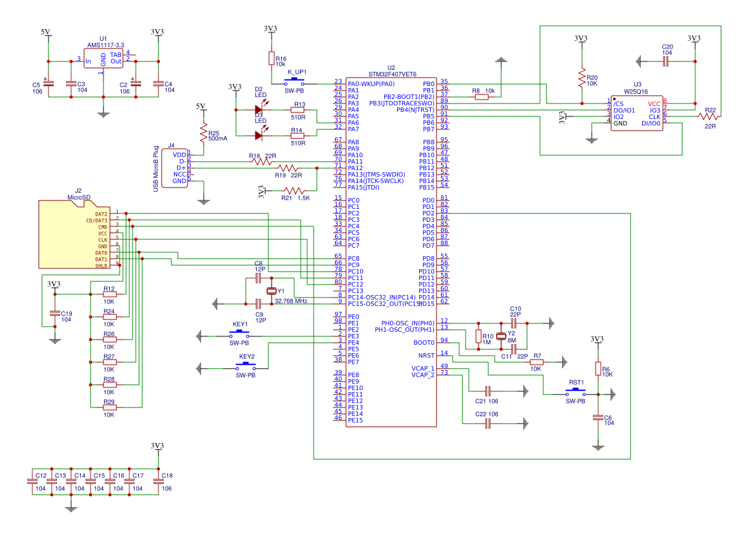Click capacitor C21 106

[488, 391]
